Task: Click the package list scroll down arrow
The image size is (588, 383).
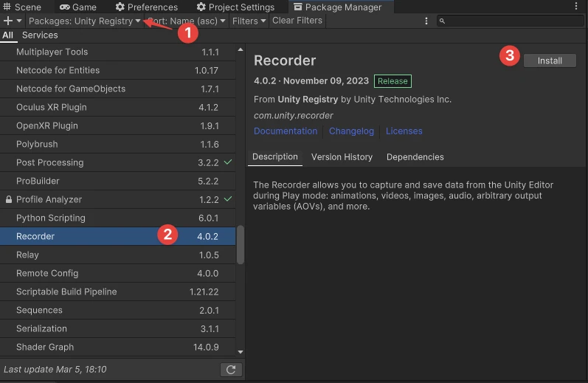Action: coord(241,352)
